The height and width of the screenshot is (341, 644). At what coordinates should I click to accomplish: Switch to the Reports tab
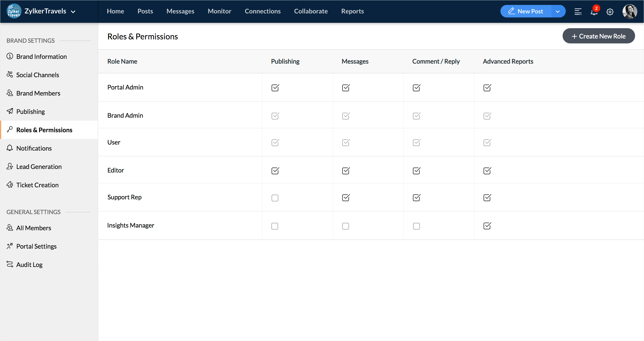coord(352,11)
